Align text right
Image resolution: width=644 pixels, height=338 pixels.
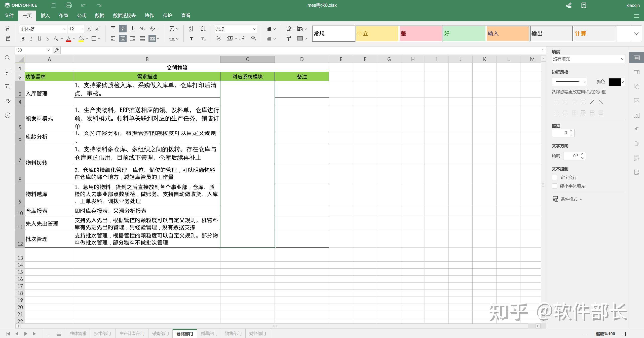pyautogui.click(x=132, y=38)
